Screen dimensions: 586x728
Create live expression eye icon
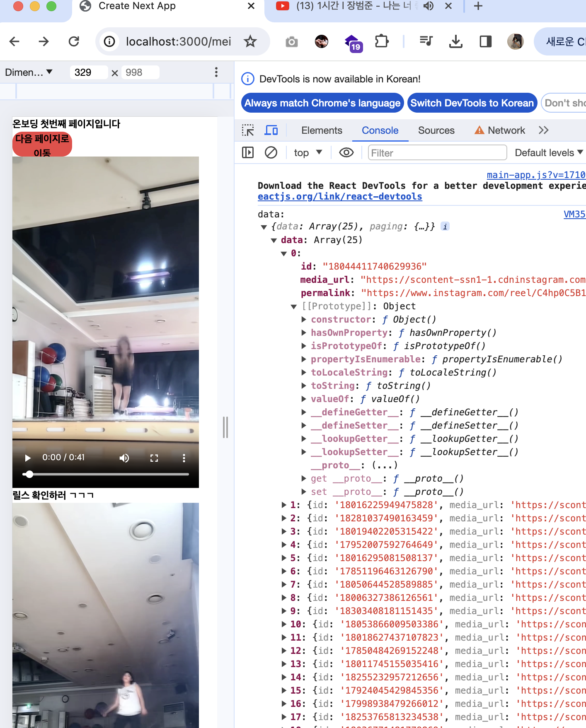[x=346, y=153]
